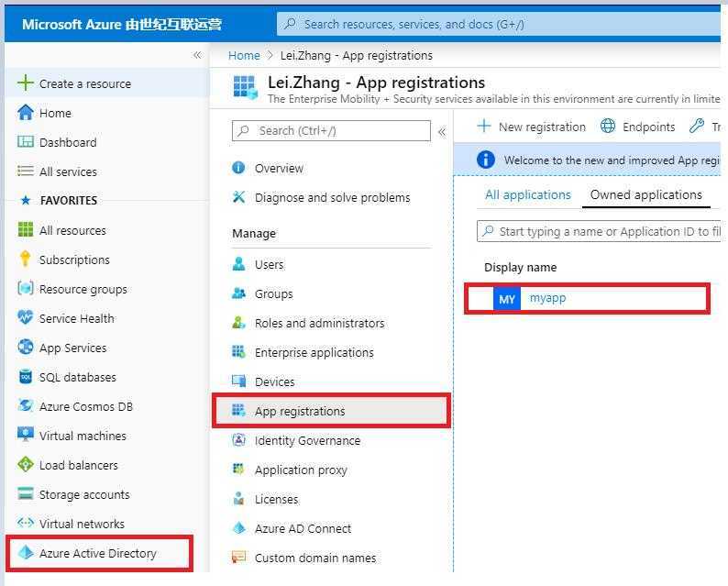Click the Azure AD Connect icon

[x=238, y=528]
